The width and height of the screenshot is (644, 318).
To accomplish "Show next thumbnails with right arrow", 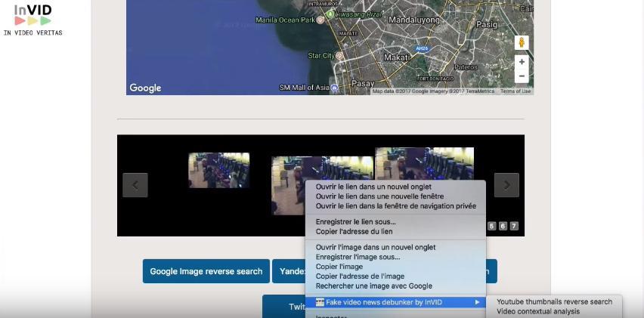I will tap(507, 185).
